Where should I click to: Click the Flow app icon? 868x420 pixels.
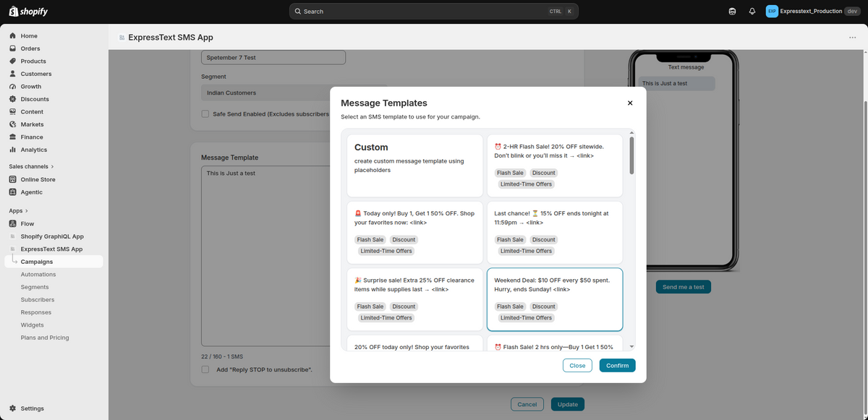(x=13, y=224)
